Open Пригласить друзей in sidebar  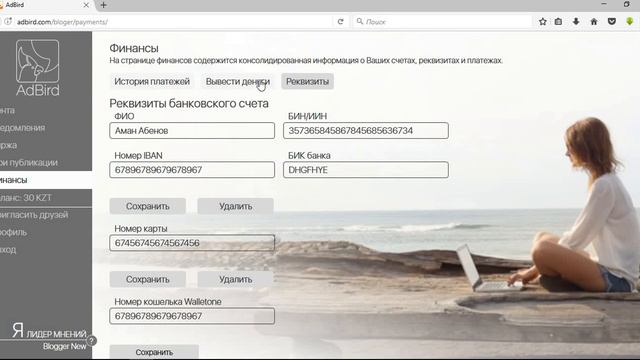34,215
